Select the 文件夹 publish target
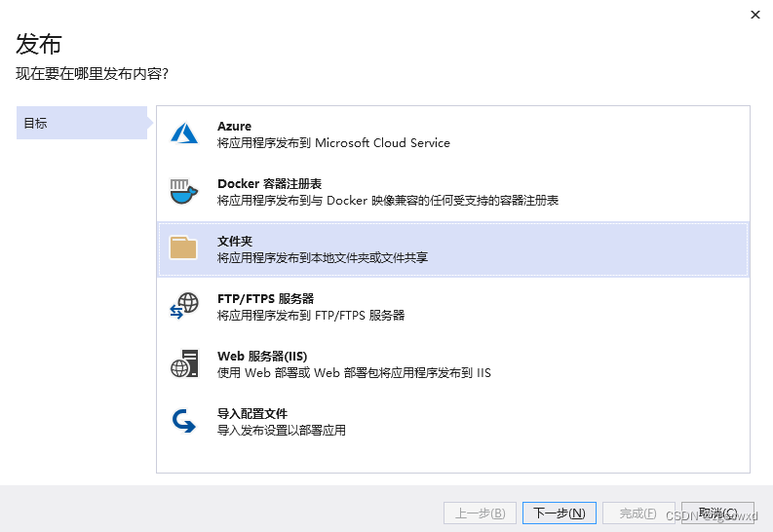The height and width of the screenshot is (532, 773). pyautogui.click(x=235, y=242)
